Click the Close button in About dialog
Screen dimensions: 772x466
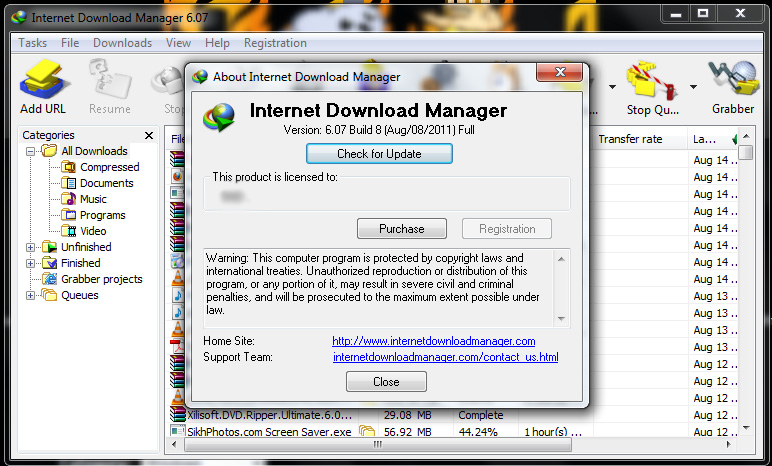click(x=386, y=382)
